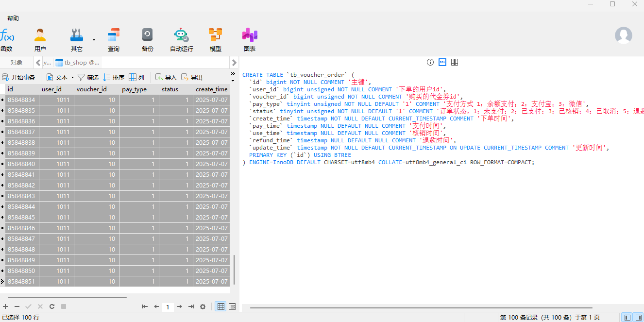Toggle the left status-bar pane layout icon
This screenshot has height=322, width=644.
click(x=627, y=317)
